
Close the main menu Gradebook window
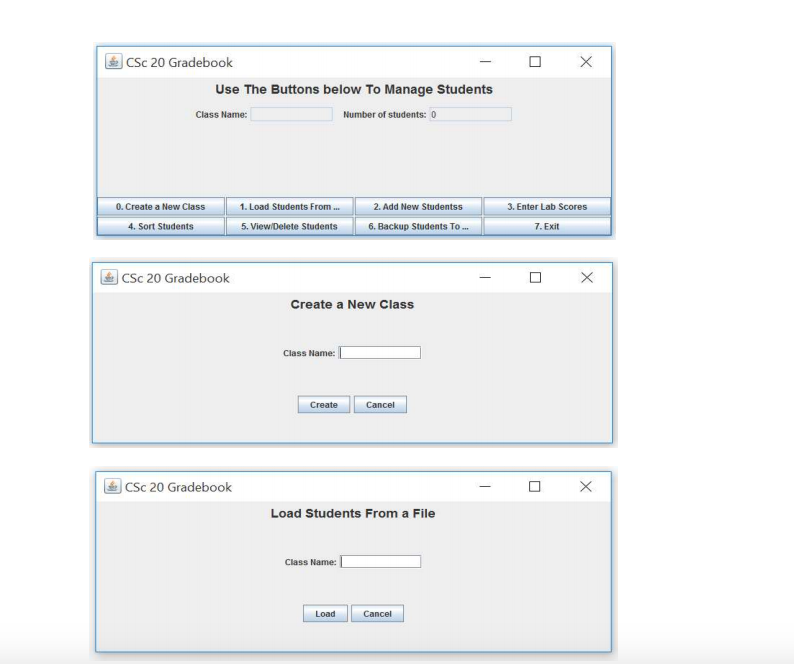(586, 62)
